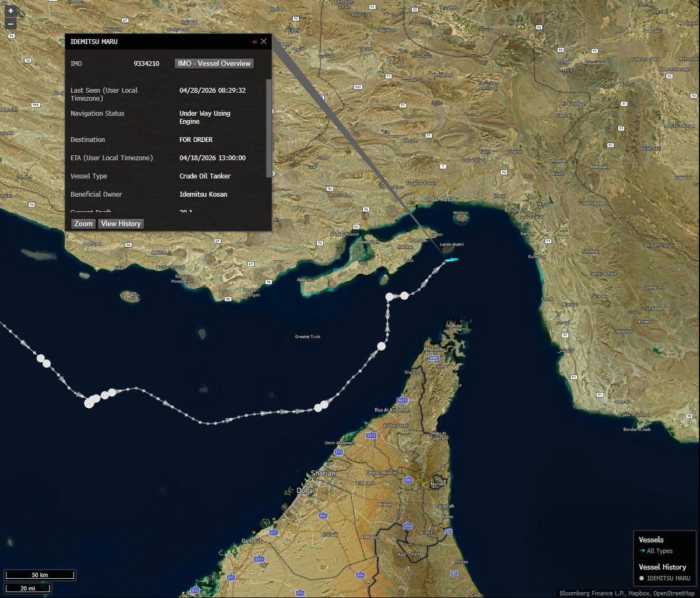Viewport: 700px width, 598px height.
Task: Unpin the vessel popup using the pin toggle
Action: tap(255, 41)
